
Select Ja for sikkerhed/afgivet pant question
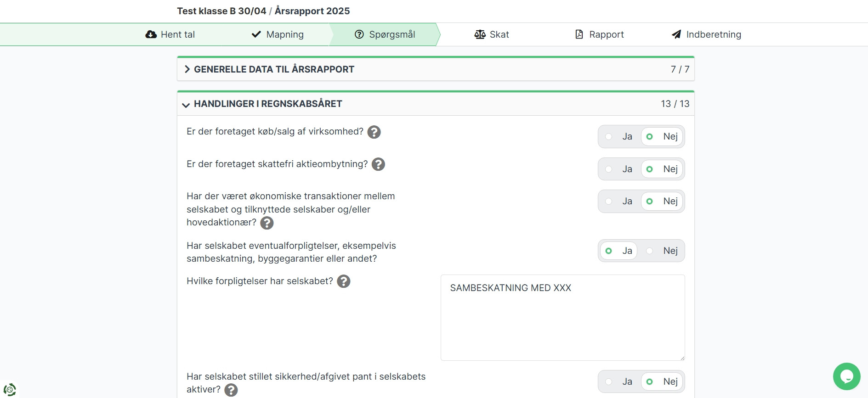click(x=620, y=381)
